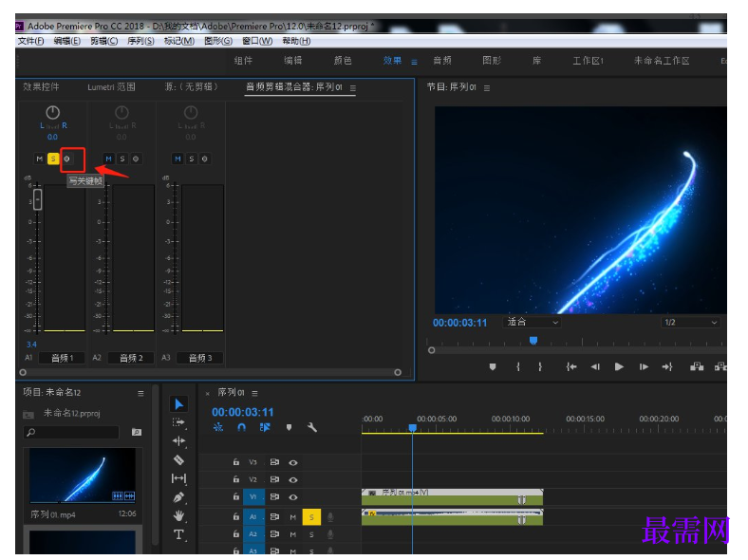
Task: Play the program monitor preview
Action: 619,366
